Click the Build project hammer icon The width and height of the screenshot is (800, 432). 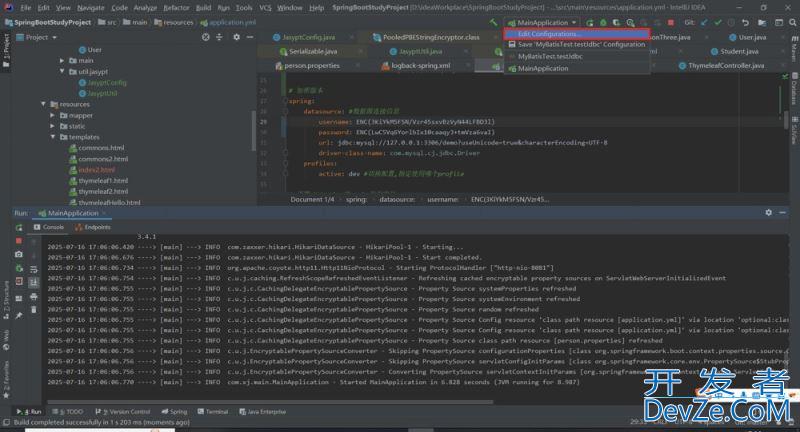point(493,22)
